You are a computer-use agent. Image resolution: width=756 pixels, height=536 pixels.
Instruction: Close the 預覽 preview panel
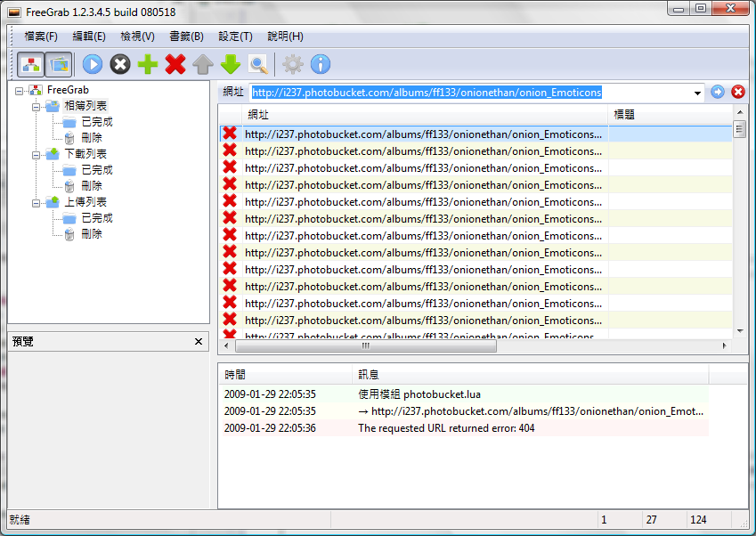199,342
